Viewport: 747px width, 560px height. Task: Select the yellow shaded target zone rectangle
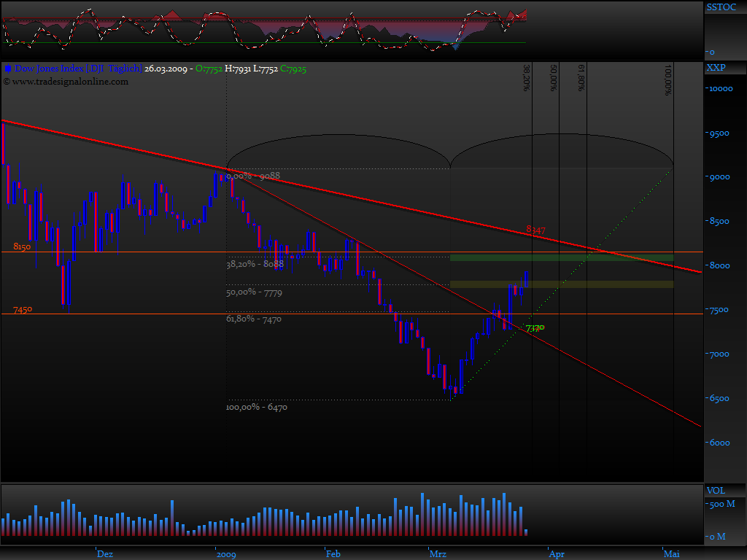click(x=562, y=284)
